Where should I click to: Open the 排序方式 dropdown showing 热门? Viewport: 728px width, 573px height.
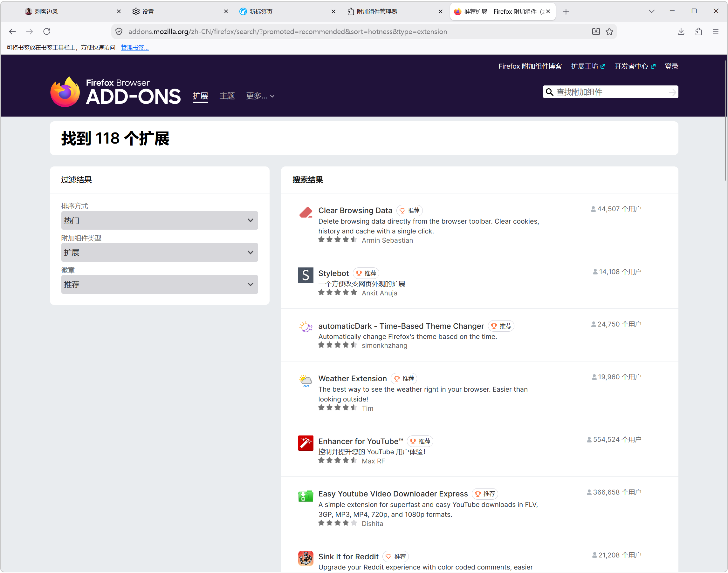[160, 220]
